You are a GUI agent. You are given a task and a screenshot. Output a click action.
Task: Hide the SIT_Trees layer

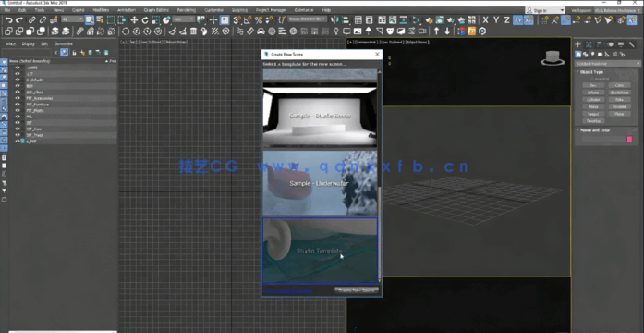point(18,135)
